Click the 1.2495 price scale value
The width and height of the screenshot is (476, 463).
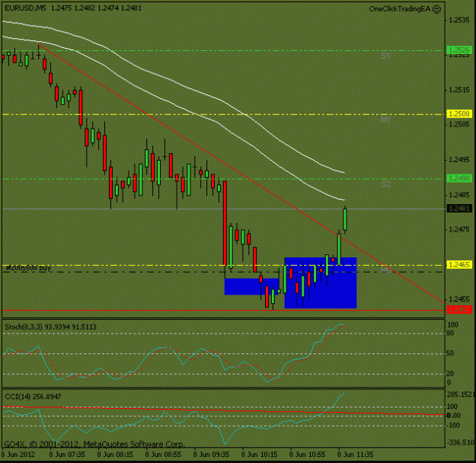tap(459, 160)
